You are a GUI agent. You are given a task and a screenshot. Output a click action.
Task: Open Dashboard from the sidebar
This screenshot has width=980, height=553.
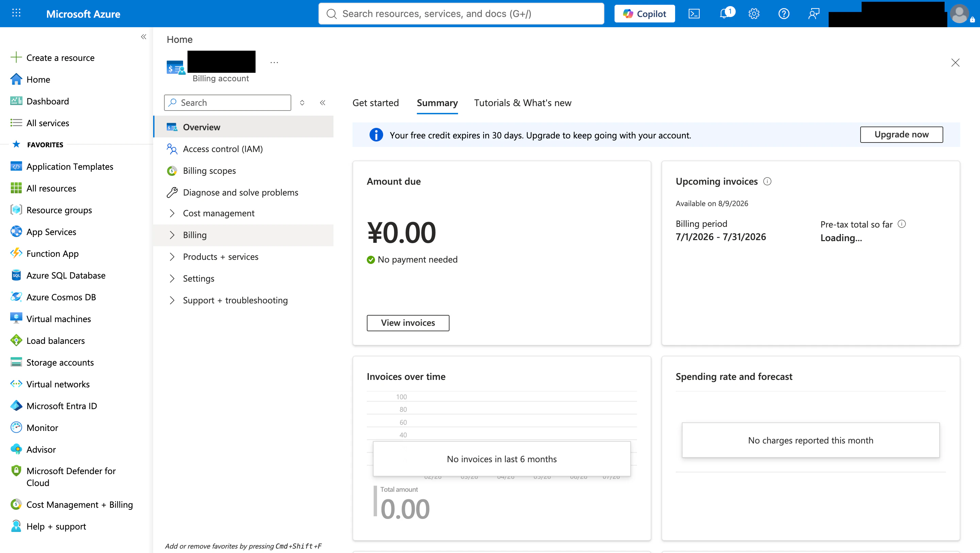point(48,101)
